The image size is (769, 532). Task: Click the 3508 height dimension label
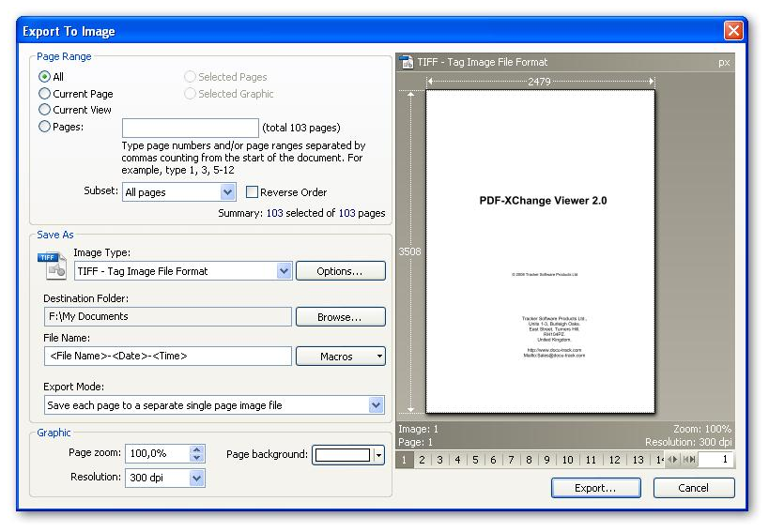(x=409, y=251)
